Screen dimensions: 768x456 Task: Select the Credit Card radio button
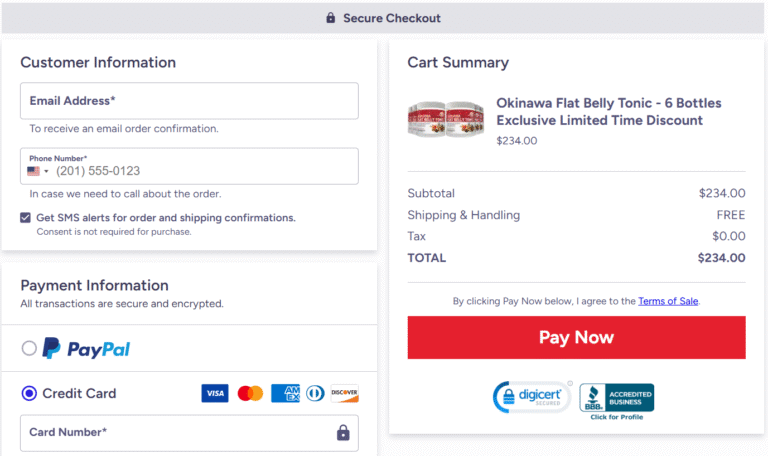tap(29, 393)
